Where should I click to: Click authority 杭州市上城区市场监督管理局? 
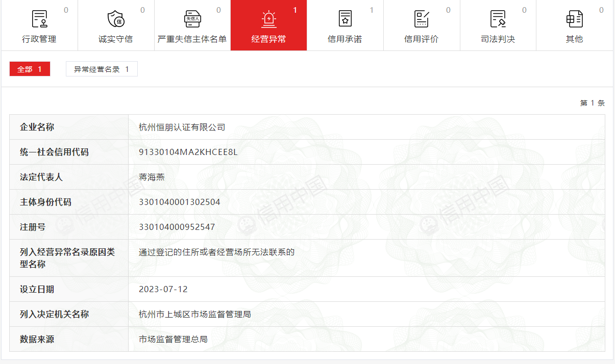tap(195, 314)
